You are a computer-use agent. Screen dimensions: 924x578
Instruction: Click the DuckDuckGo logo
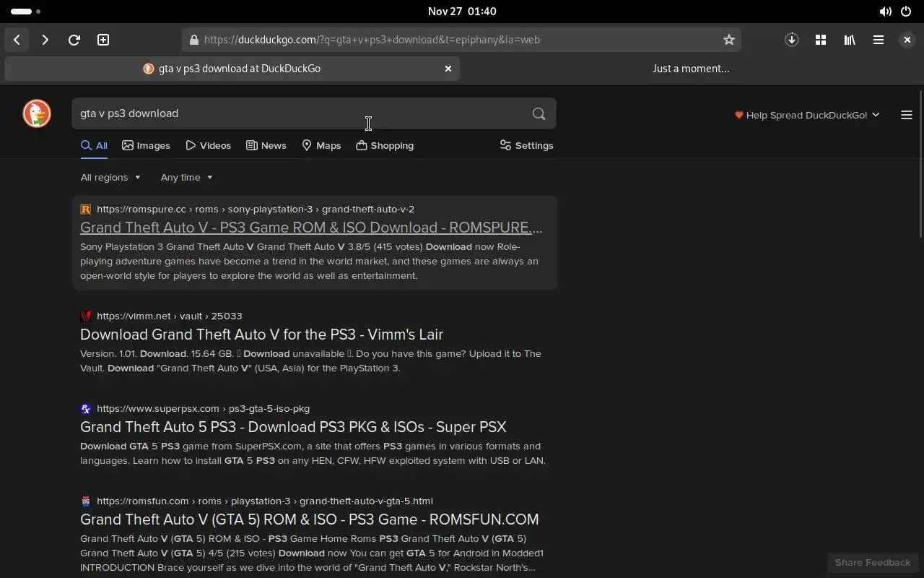click(x=37, y=114)
